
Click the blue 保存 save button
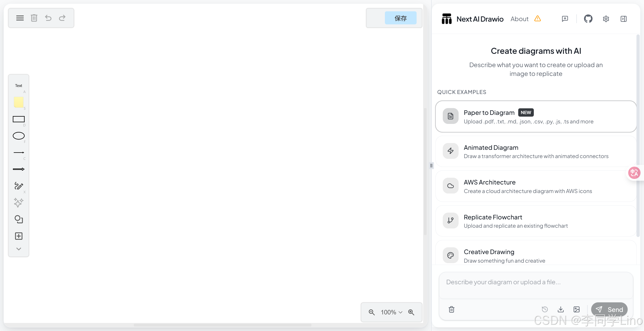click(400, 18)
